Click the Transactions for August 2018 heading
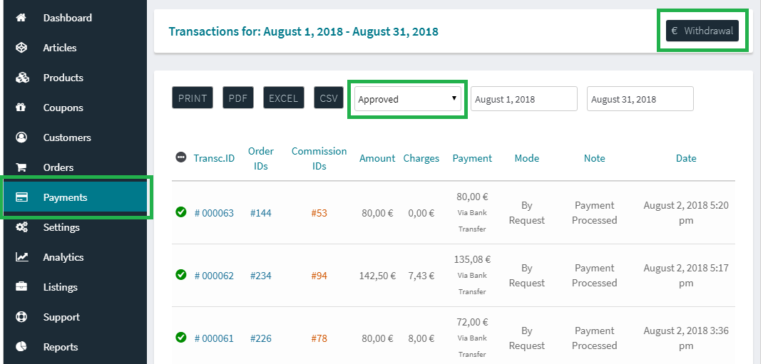 (304, 31)
